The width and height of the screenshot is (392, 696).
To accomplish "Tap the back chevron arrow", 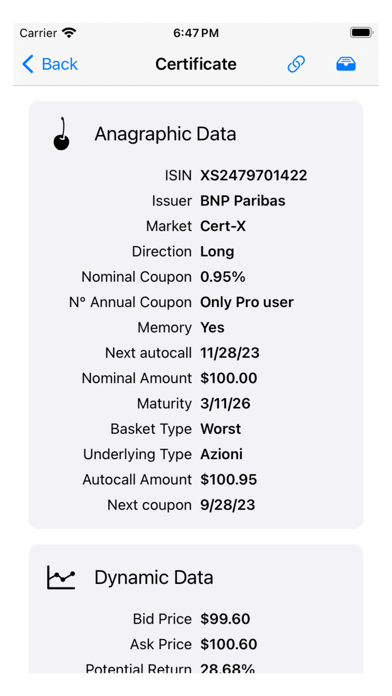I will click(28, 64).
